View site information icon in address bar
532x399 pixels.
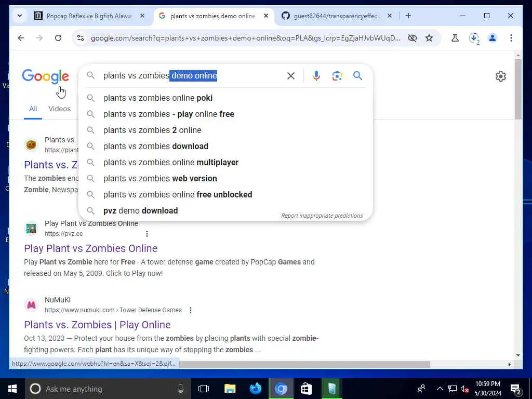[81, 38]
